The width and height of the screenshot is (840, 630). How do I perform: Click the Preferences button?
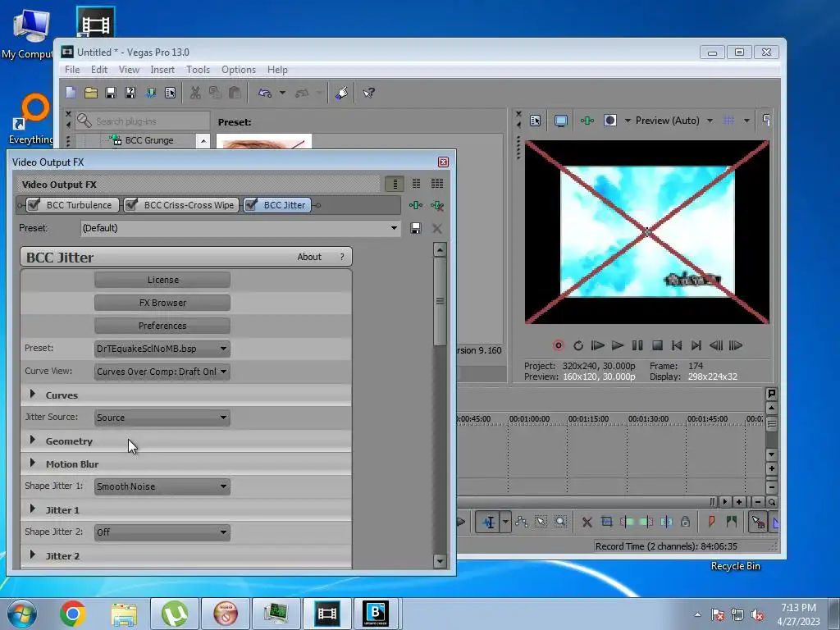pyautogui.click(x=162, y=326)
